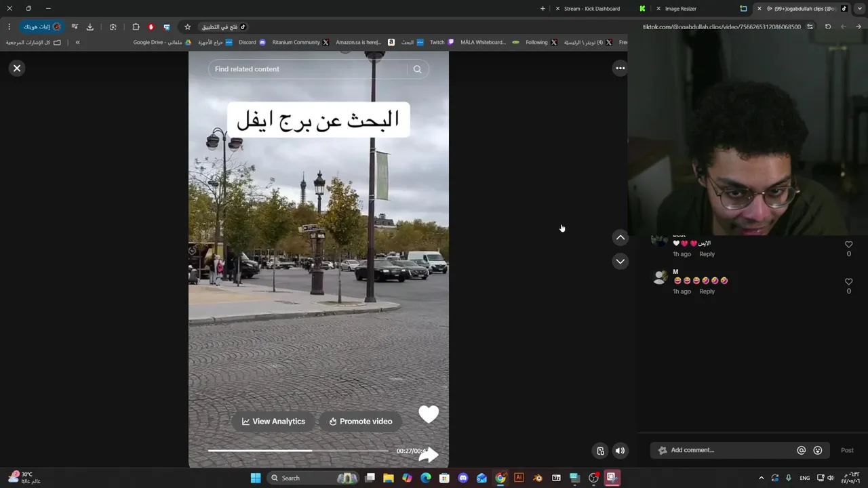Viewport: 868px width, 488px height.
Task: Seek on the video progress bar
Action: (298, 451)
